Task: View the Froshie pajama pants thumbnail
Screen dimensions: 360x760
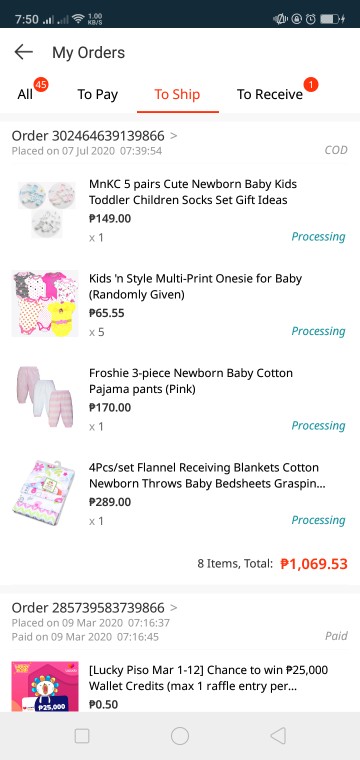Action: [x=45, y=397]
